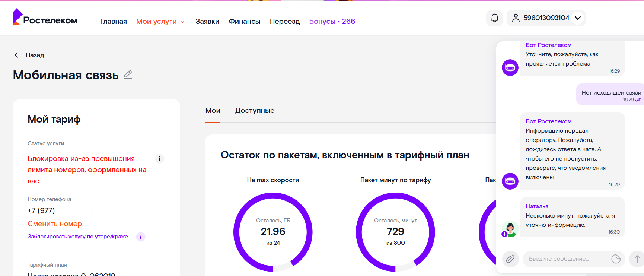Click the Наталья sender name in chat
644x276 pixels.
pyautogui.click(x=537, y=206)
